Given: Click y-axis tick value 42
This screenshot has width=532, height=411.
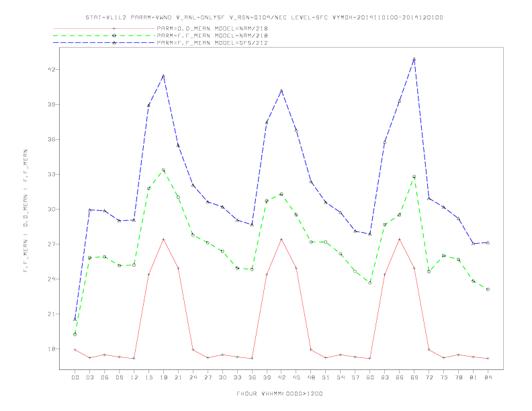Looking at the screenshot, I should click(51, 70).
